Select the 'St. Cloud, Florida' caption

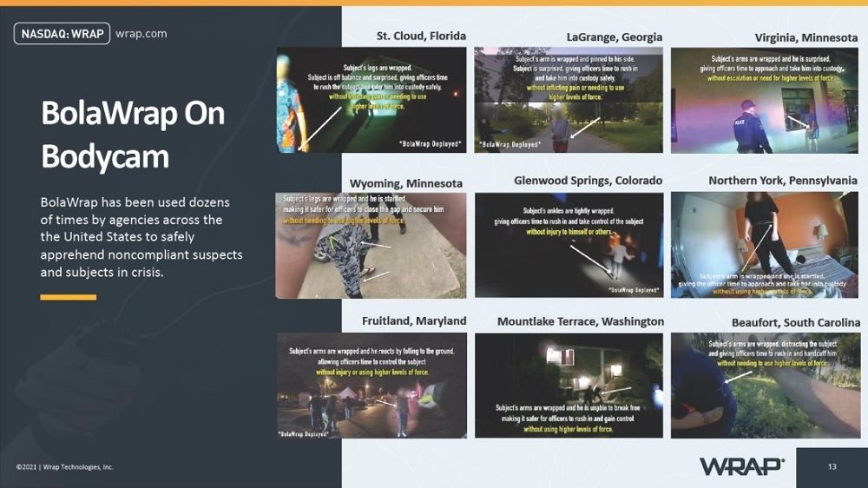coord(421,36)
